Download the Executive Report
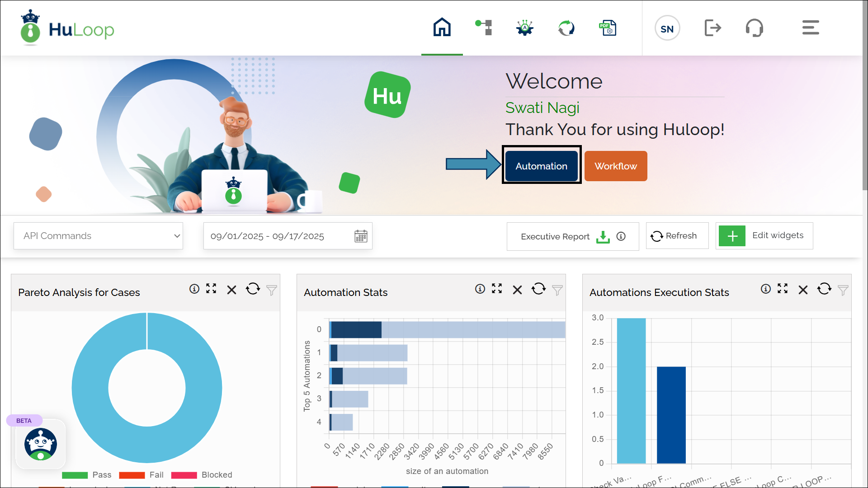The image size is (868, 488). [603, 236]
